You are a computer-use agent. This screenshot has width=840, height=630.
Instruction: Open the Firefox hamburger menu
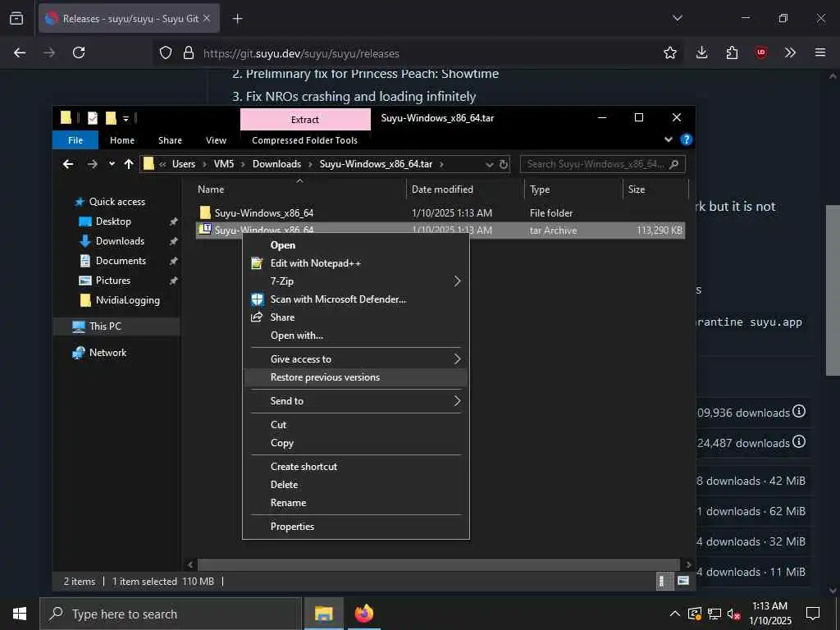point(820,52)
